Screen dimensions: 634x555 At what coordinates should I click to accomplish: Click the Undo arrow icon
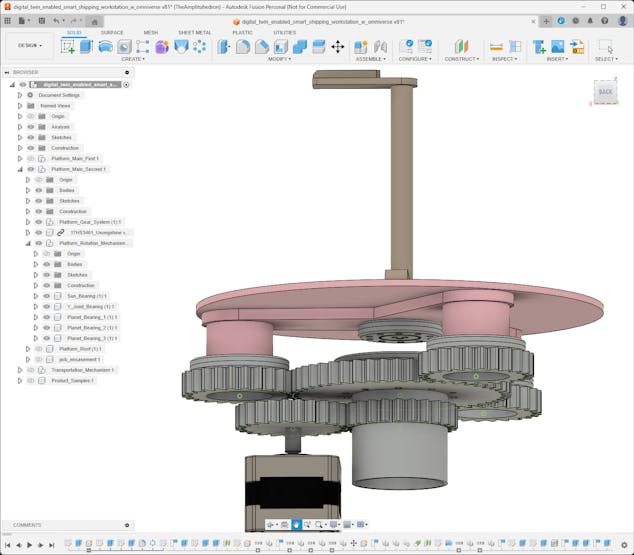(x=56, y=20)
